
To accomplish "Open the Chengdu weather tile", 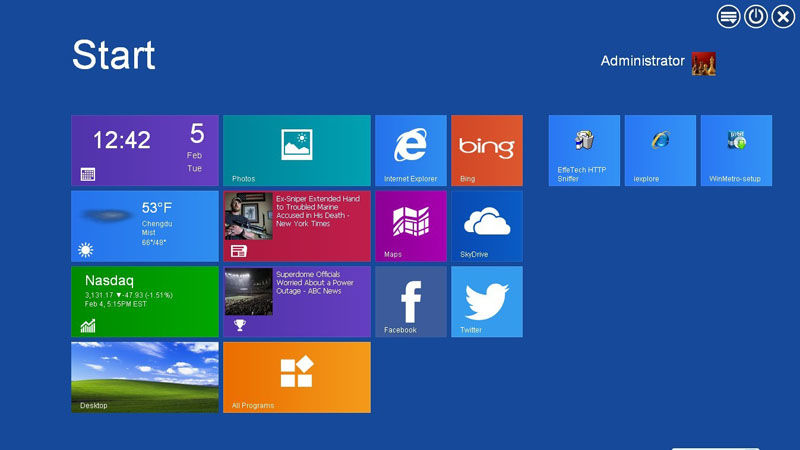I will coord(145,226).
